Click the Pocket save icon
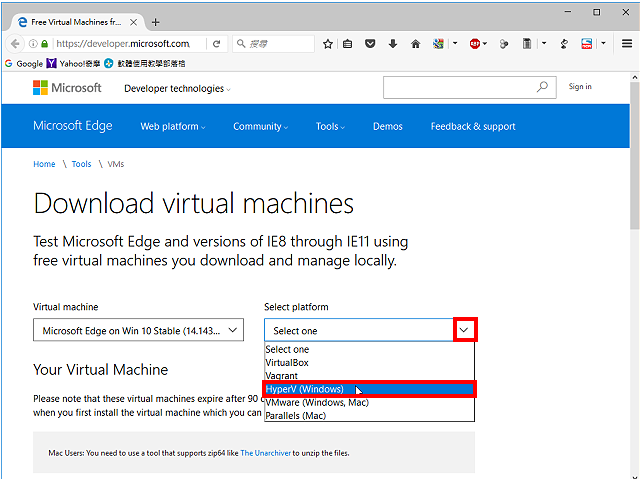Screen dimensions: 640x479 370,43
